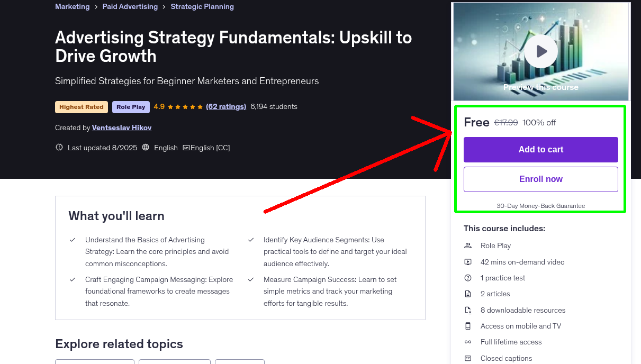Open the Paid Advertising breadcrumb link

pyautogui.click(x=130, y=6)
